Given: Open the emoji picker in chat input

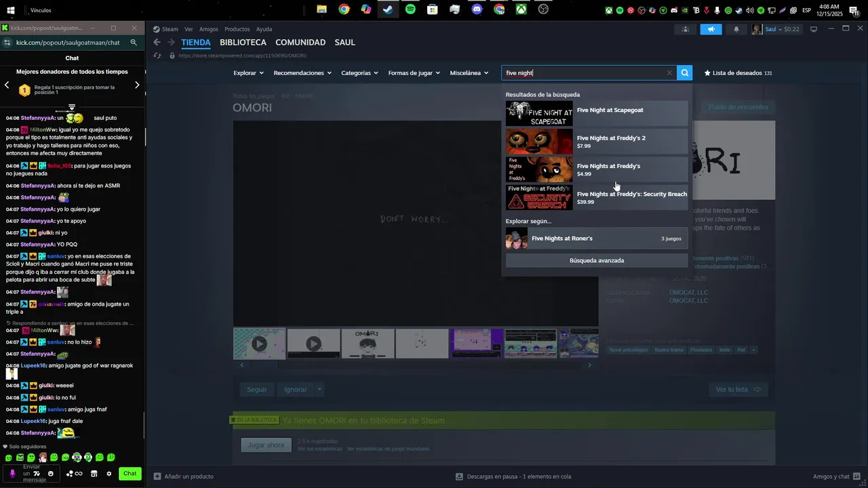Looking at the screenshot, I should [51, 474].
